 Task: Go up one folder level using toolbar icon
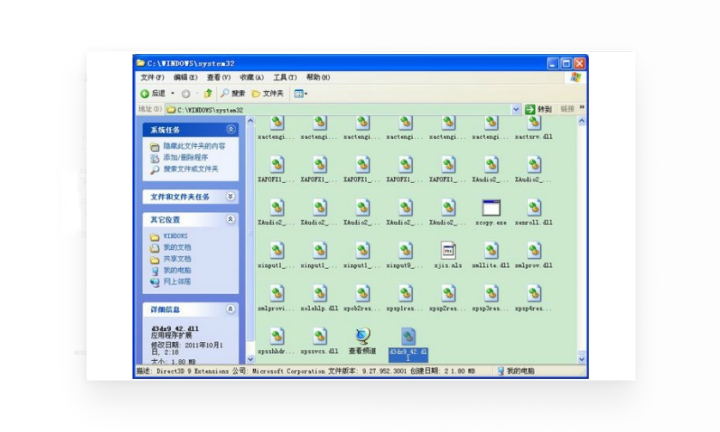pyautogui.click(x=208, y=93)
